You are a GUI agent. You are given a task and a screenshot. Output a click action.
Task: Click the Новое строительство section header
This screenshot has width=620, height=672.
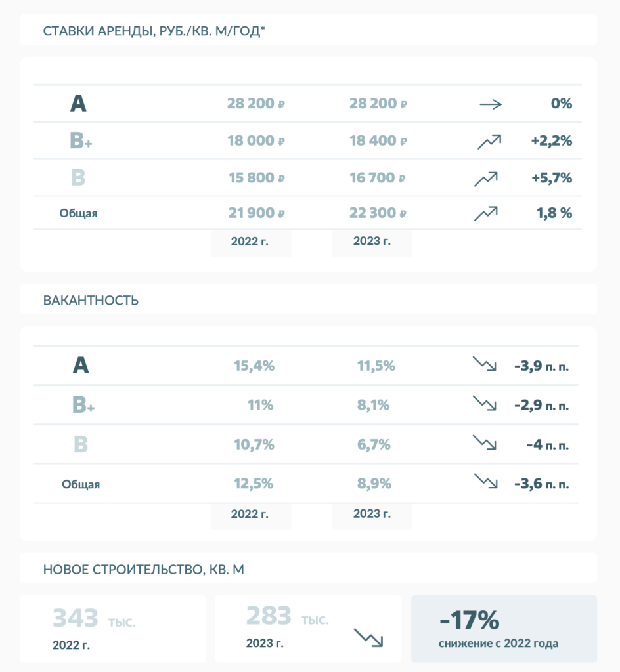click(x=144, y=570)
